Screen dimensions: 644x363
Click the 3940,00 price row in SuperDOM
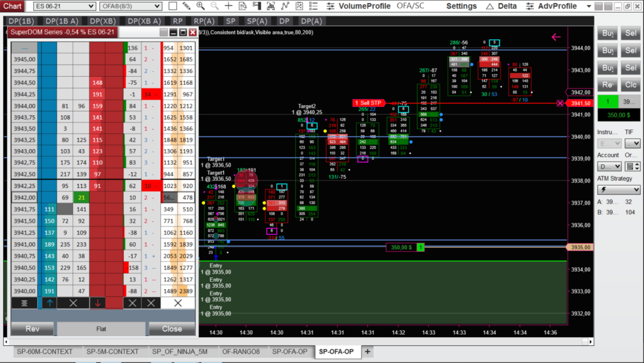tap(25, 291)
